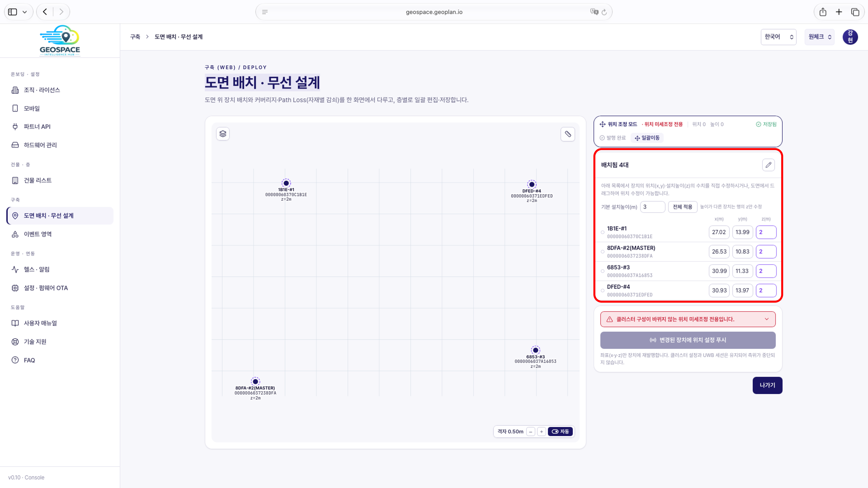Select the radio for DFED-#4 row
The image size is (868, 488).
602,290
